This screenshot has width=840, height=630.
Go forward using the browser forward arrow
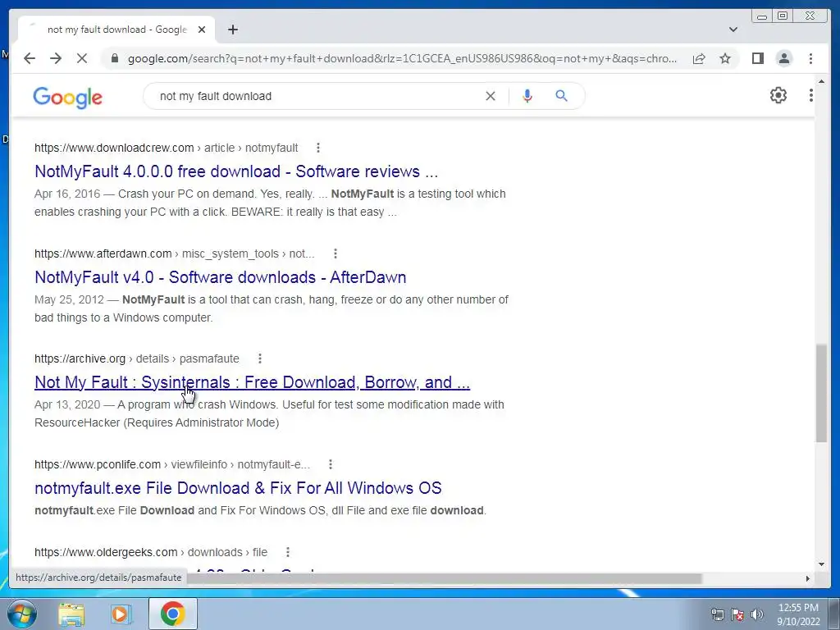click(56, 58)
